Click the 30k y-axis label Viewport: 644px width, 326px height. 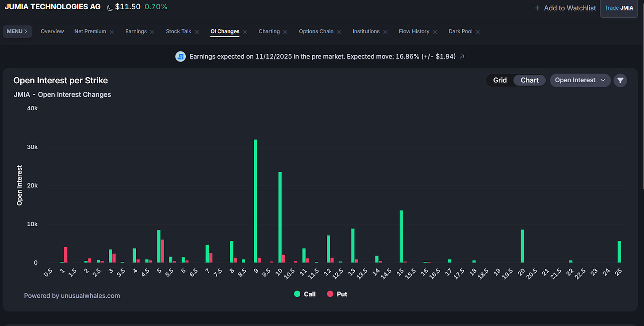(33, 147)
